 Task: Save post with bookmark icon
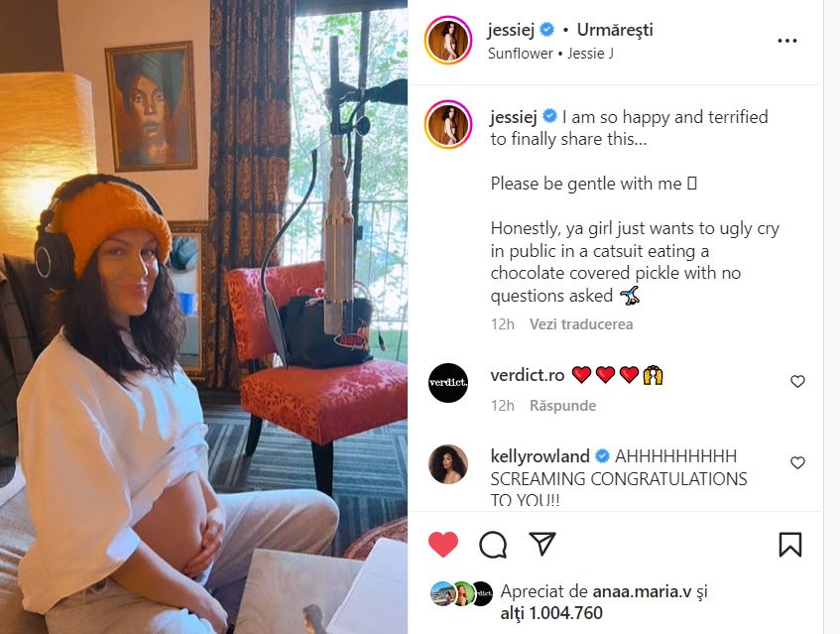[789, 545]
